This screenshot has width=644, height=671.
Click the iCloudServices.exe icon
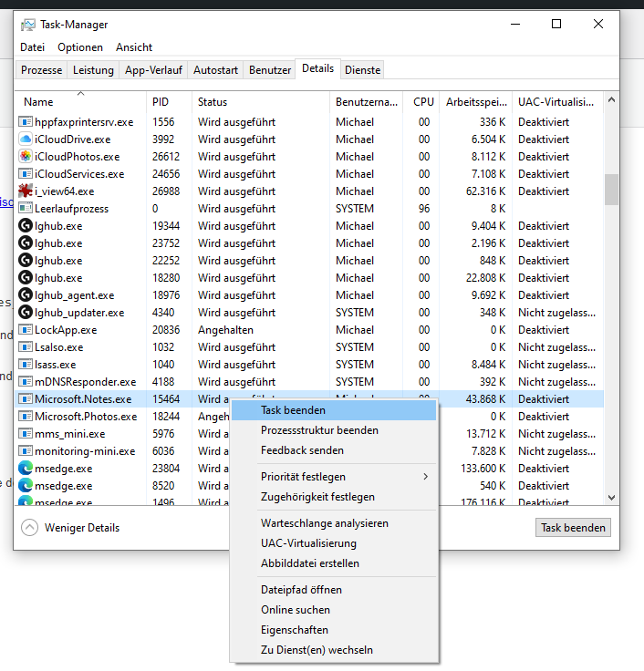point(26,174)
